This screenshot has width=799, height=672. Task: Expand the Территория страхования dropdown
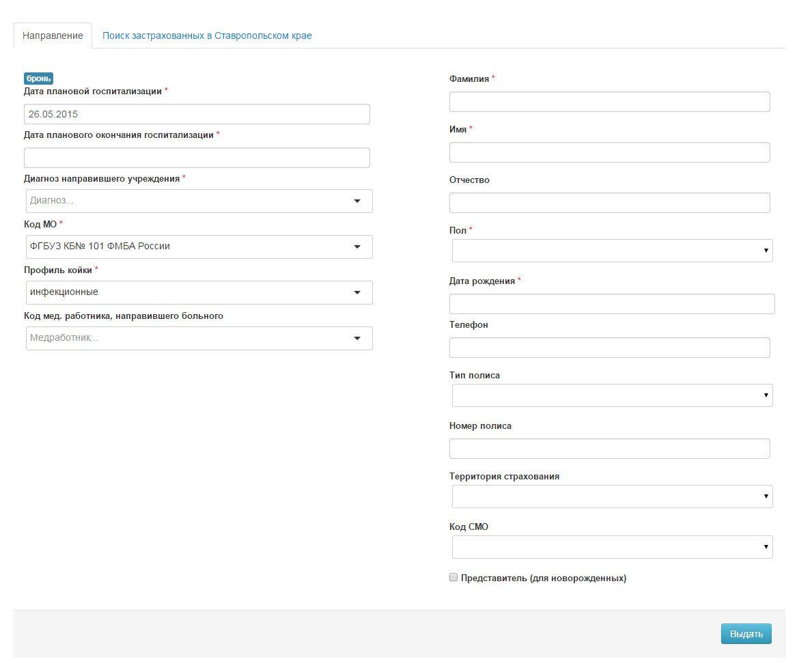point(612,496)
